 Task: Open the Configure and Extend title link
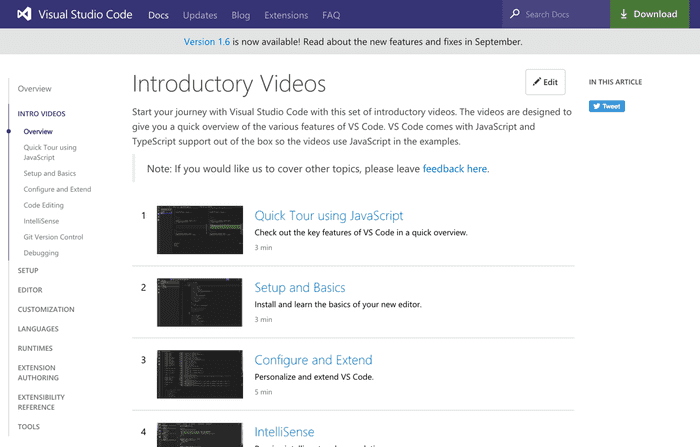tap(313, 360)
